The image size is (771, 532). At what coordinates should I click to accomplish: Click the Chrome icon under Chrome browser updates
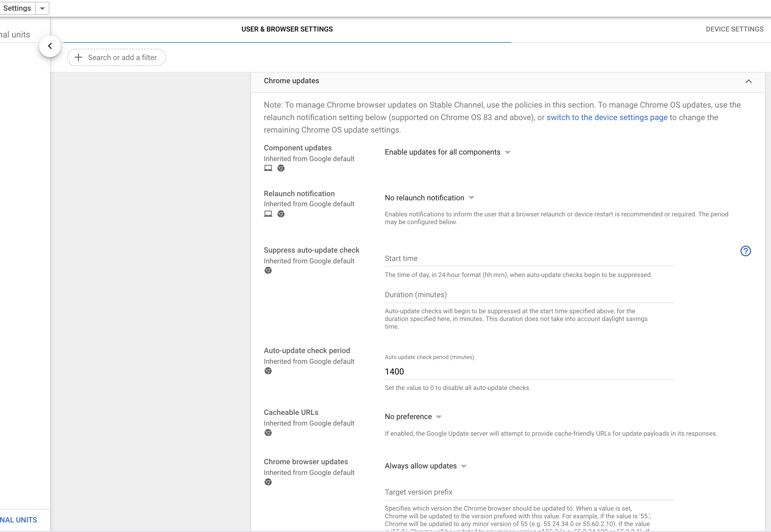[268, 482]
